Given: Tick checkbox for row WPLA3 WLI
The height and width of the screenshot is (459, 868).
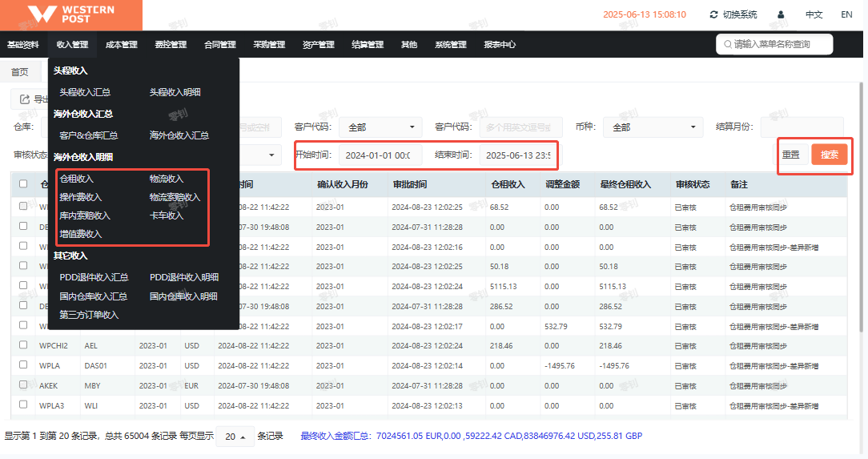Looking at the screenshot, I should [x=23, y=405].
